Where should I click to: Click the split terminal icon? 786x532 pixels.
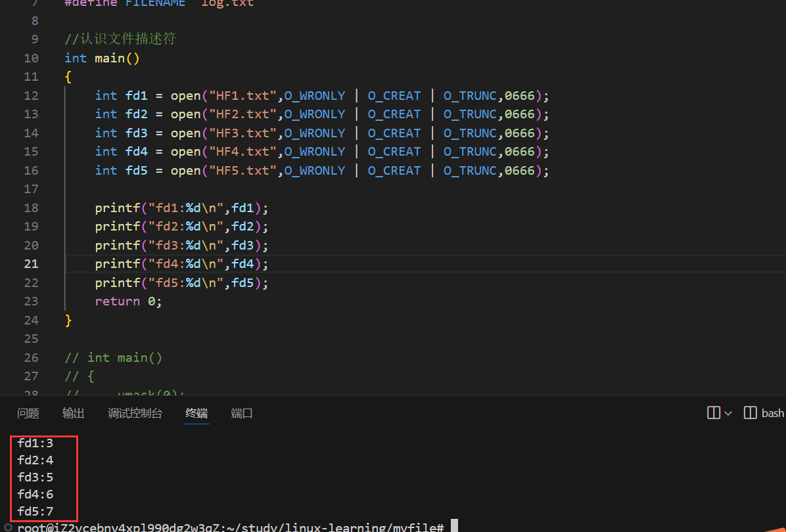pos(714,413)
